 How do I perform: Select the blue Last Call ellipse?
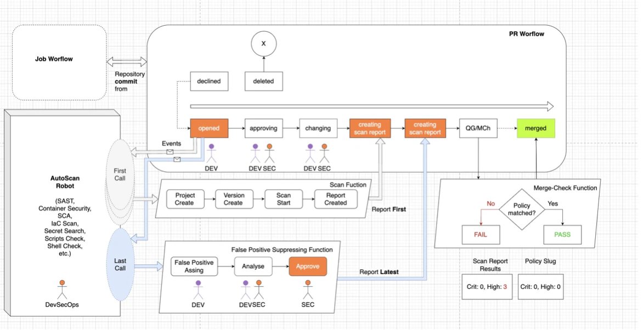click(120, 264)
